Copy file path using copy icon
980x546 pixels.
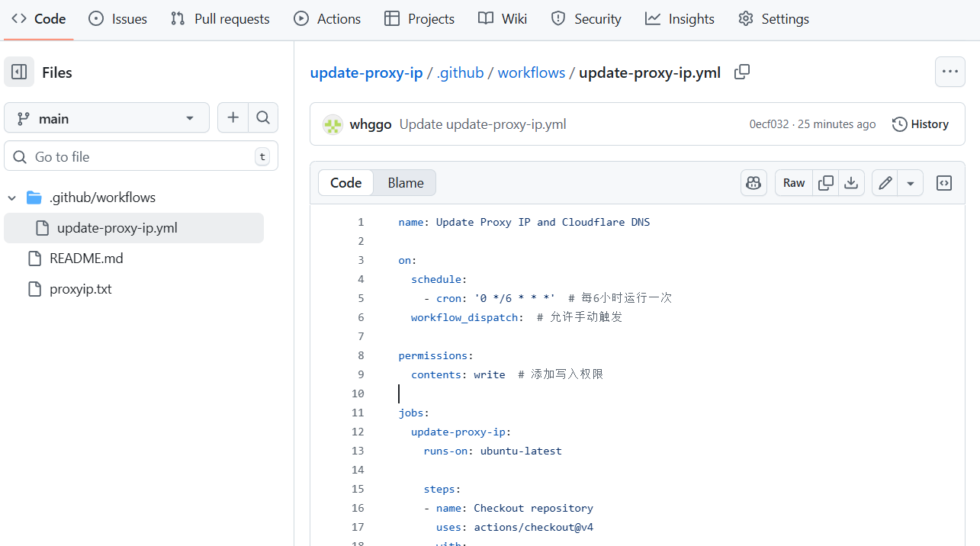coord(741,72)
